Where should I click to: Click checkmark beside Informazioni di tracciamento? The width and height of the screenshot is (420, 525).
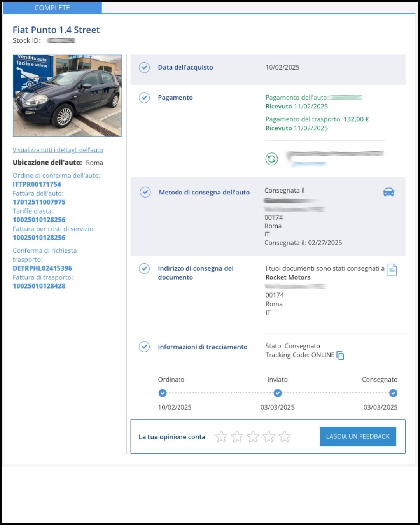(144, 346)
